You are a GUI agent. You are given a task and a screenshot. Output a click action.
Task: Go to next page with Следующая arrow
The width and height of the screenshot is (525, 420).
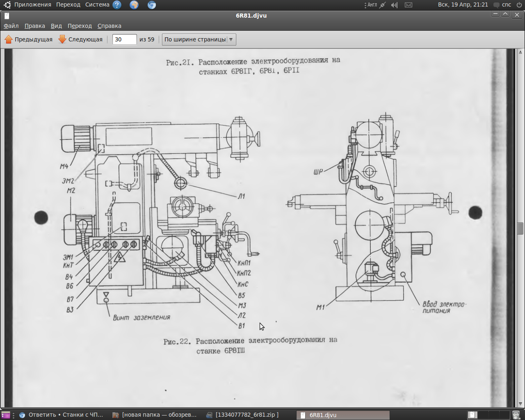(x=80, y=39)
